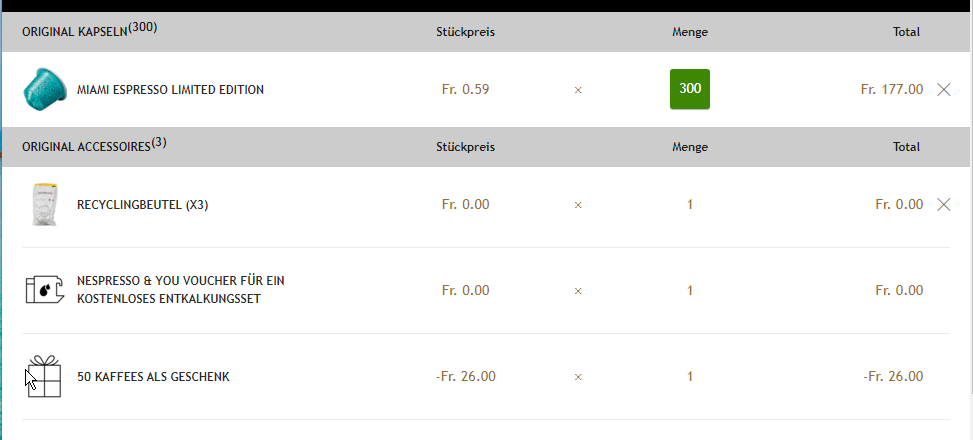Remove Miami Espresso Limited Edition from cart

943,89
